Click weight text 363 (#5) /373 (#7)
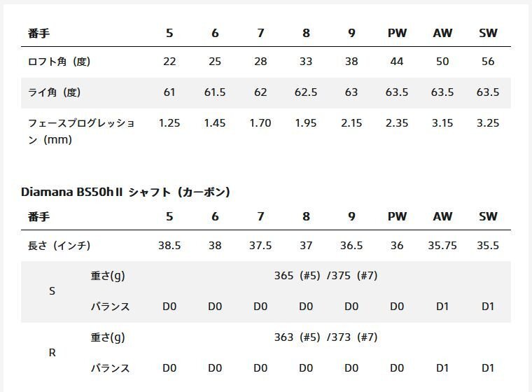Screen dimensions: 532x392 tap(326, 337)
